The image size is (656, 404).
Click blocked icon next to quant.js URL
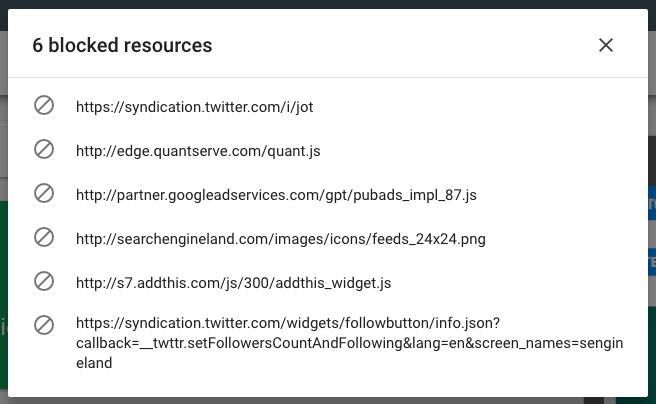click(x=44, y=149)
